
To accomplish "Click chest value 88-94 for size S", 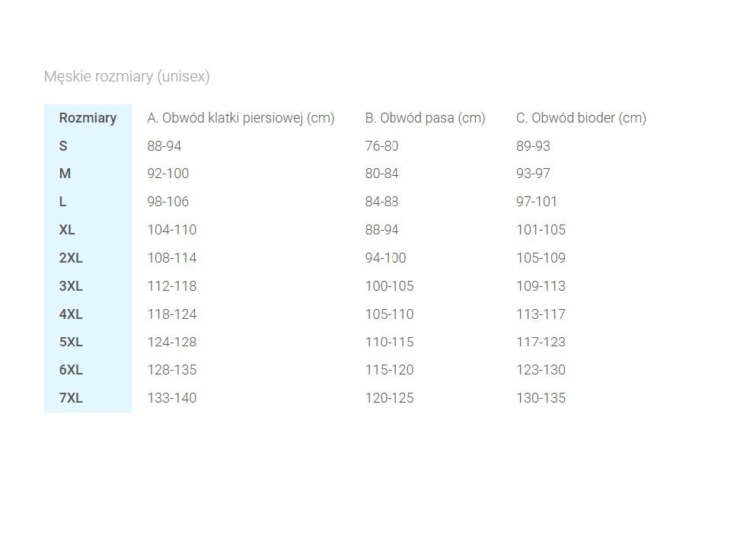I will pos(164,145).
